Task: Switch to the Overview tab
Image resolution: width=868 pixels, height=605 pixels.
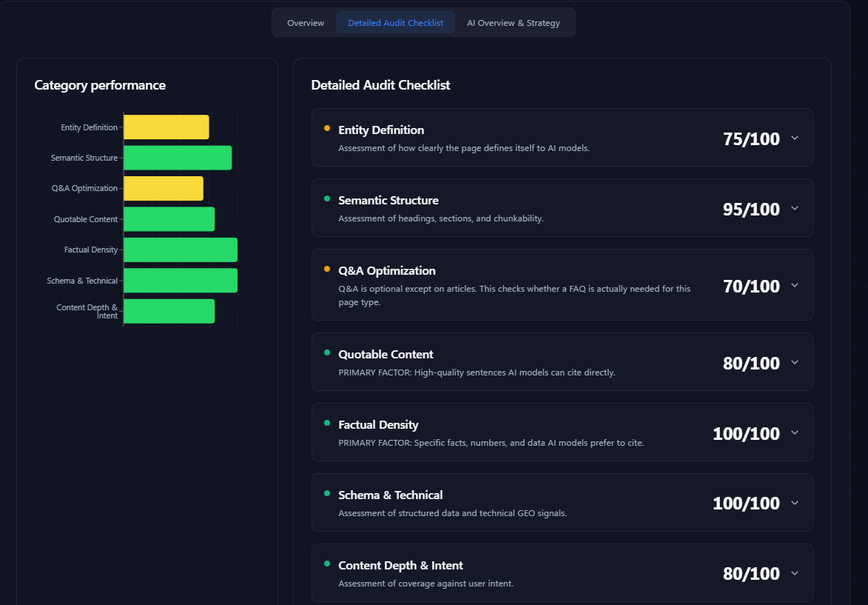Action: tap(306, 23)
